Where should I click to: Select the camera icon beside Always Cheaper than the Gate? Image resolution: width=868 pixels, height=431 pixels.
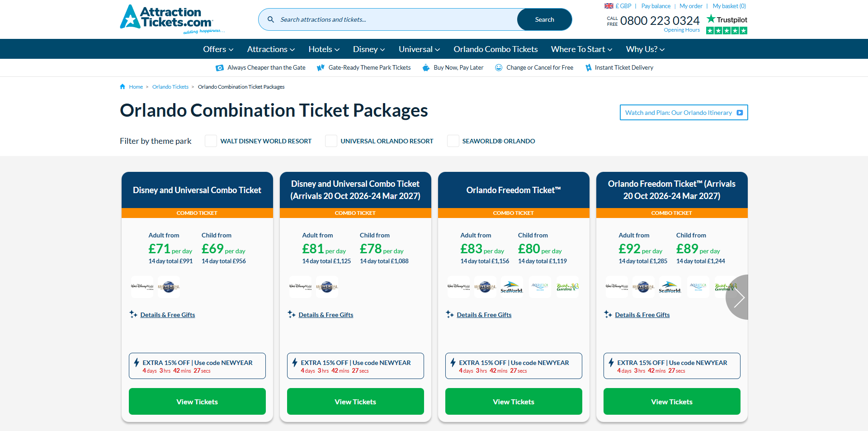click(x=220, y=67)
